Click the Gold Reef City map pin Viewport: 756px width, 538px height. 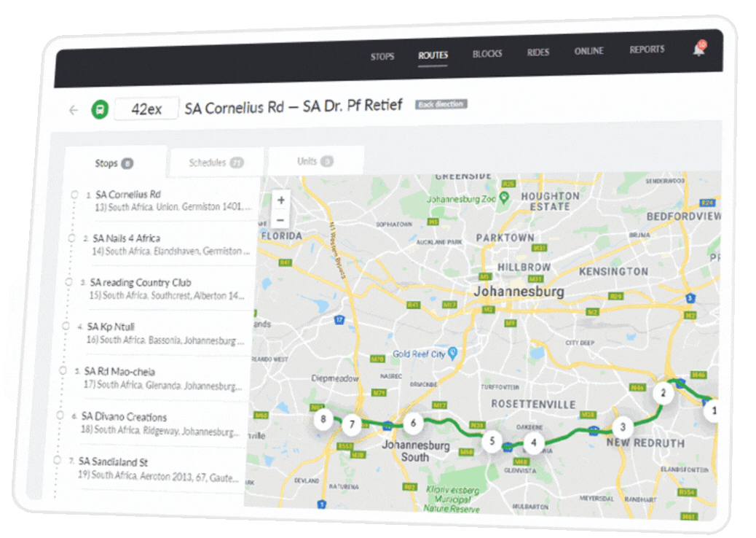(x=452, y=354)
